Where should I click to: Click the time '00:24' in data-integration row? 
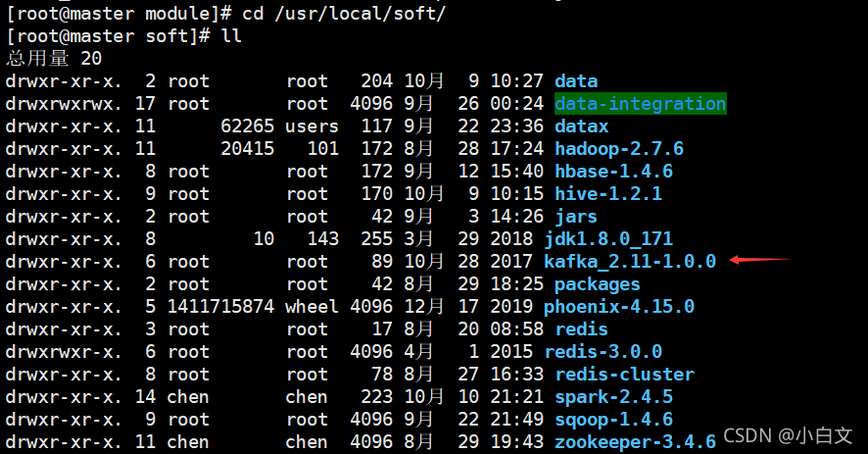pyautogui.click(x=517, y=104)
